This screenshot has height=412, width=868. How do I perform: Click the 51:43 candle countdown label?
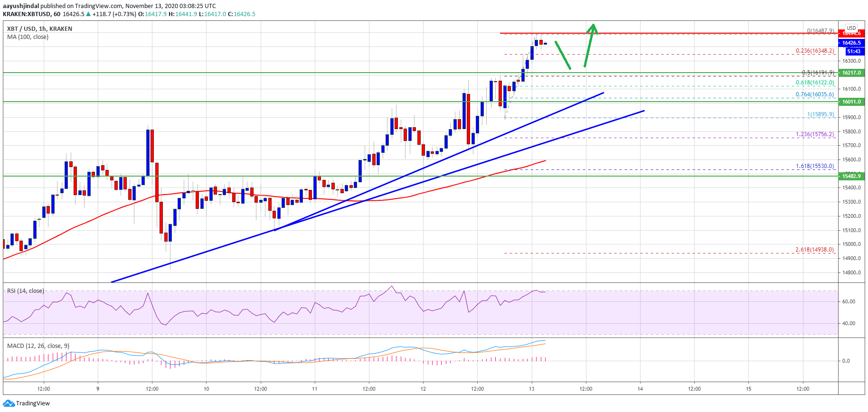(x=853, y=51)
